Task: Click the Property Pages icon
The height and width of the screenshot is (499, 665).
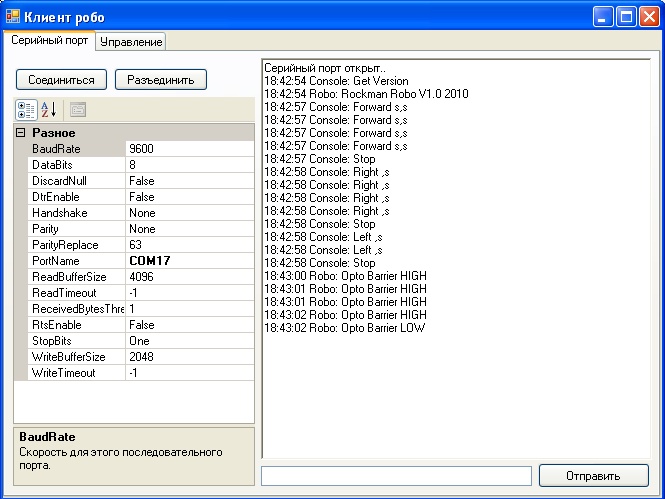Action: tap(77, 110)
